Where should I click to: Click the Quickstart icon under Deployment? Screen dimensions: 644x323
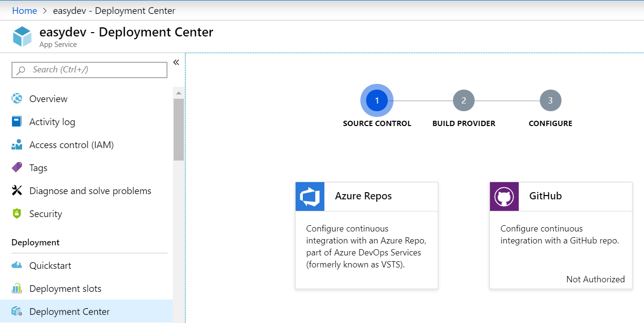(x=17, y=265)
